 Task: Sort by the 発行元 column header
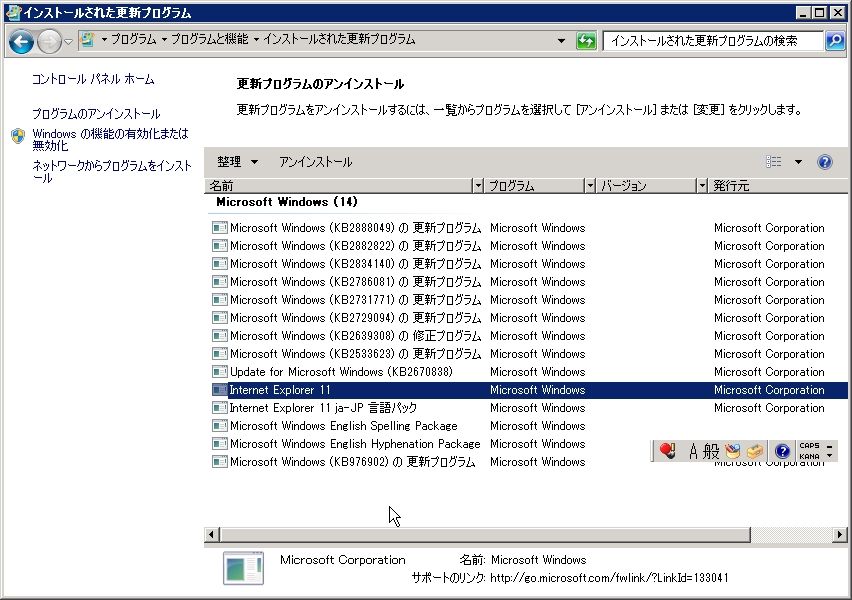tap(778, 186)
